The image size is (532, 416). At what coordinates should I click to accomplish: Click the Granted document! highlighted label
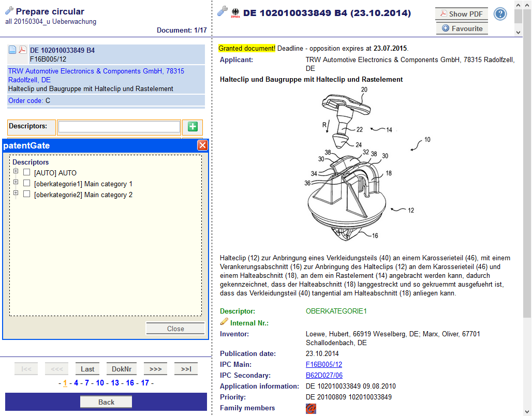[247, 48]
